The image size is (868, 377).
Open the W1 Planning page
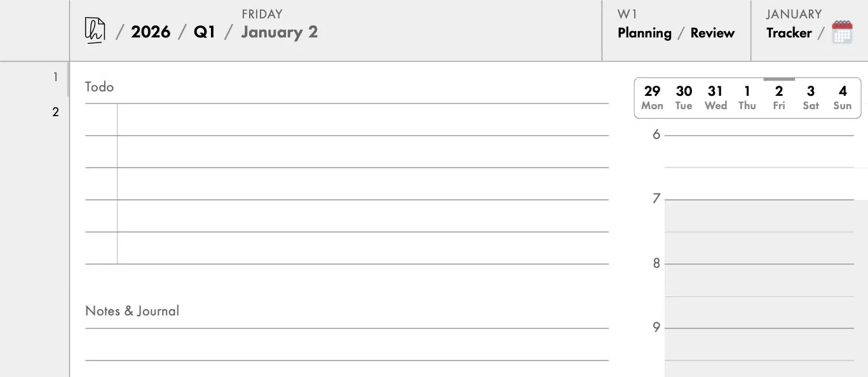click(x=644, y=33)
